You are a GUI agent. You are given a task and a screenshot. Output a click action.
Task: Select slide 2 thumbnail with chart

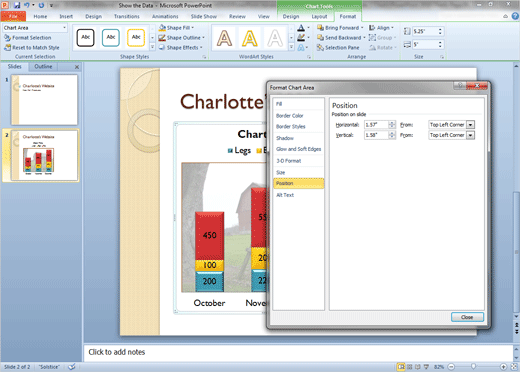[x=44, y=155]
